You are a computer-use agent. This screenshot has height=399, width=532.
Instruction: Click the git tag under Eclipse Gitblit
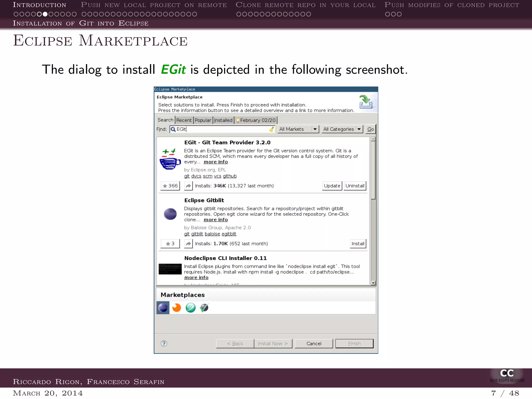coord(187,234)
